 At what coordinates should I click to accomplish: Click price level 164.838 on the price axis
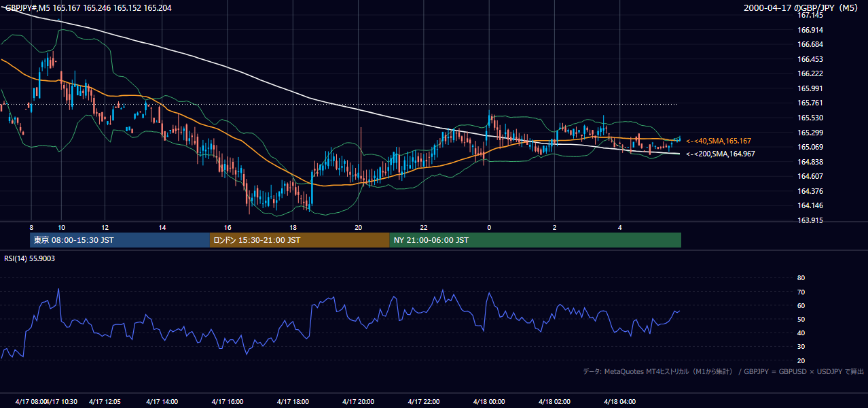pyautogui.click(x=810, y=162)
